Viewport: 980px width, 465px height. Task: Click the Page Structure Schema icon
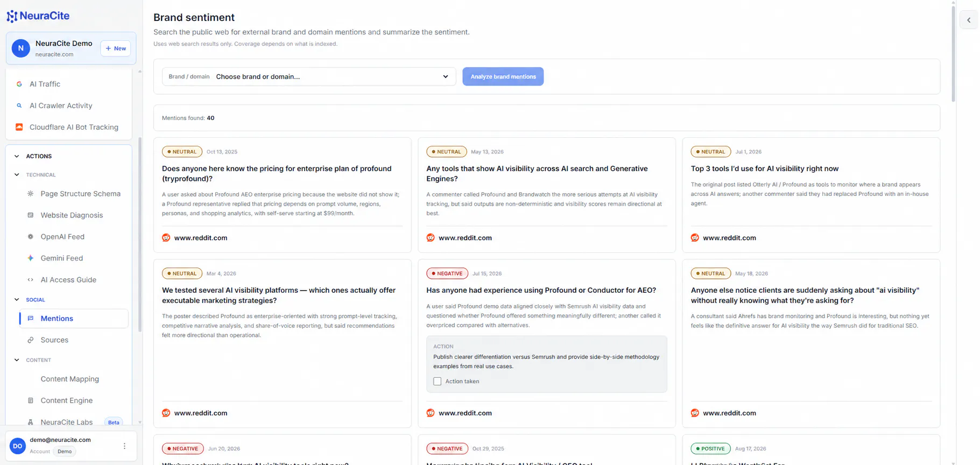coord(31,194)
